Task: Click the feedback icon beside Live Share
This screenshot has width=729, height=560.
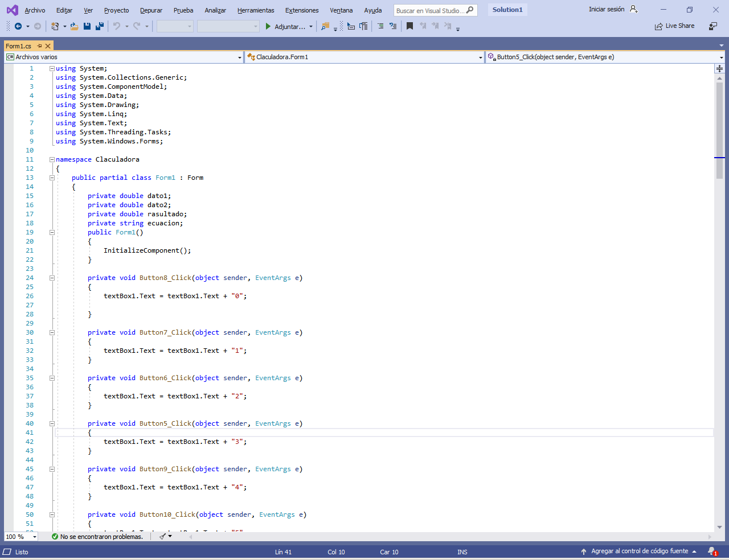Action: pyautogui.click(x=713, y=26)
